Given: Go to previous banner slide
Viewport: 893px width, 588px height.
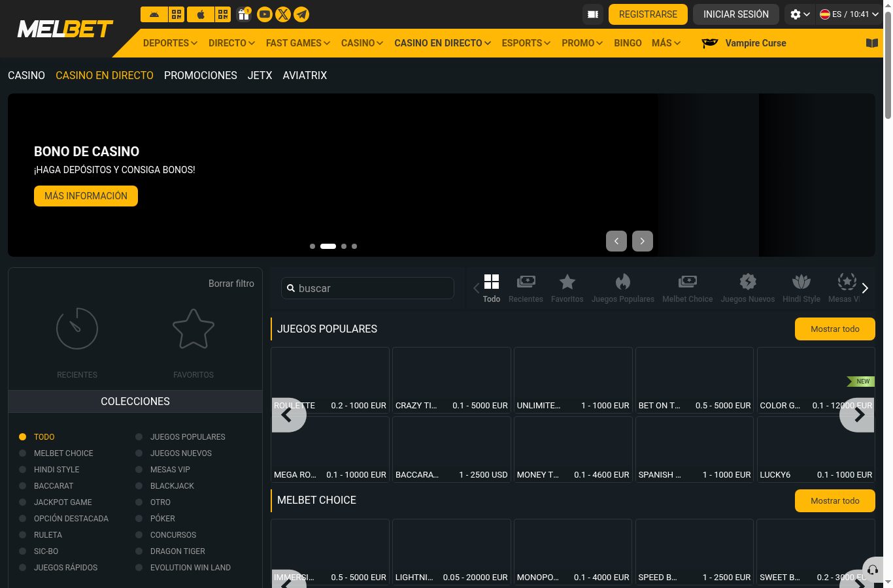Looking at the screenshot, I should tap(616, 241).
